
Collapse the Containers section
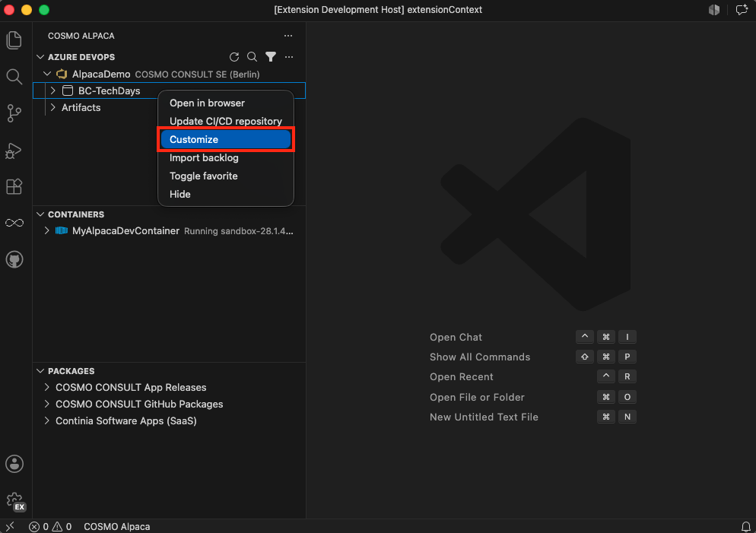40,214
